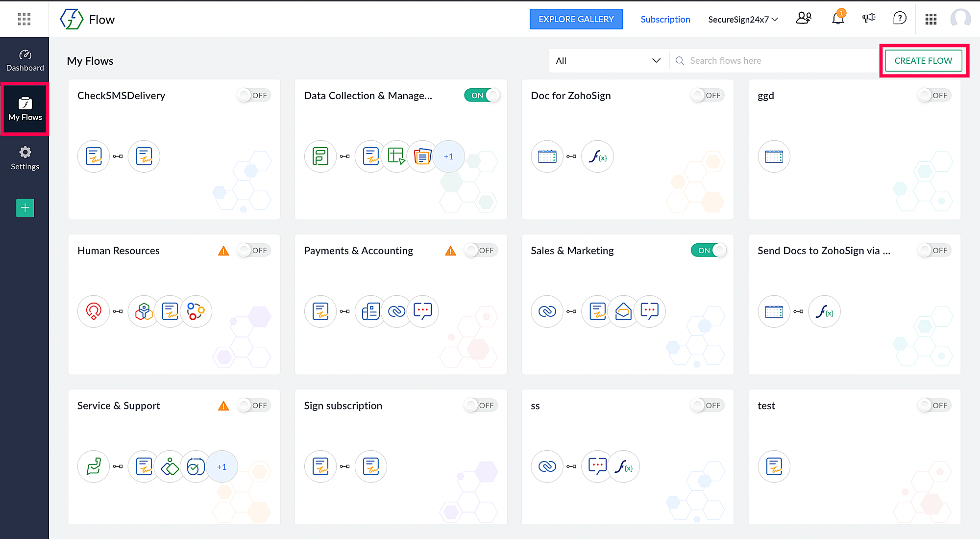Go to Dashboard in sidebar
This screenshot has height=539, width=980.
tap(25, 60)
